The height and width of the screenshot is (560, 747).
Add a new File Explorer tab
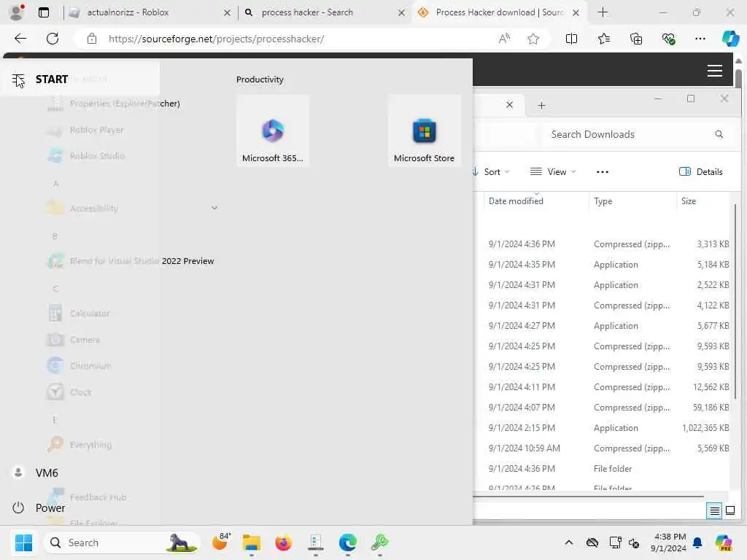542,105
